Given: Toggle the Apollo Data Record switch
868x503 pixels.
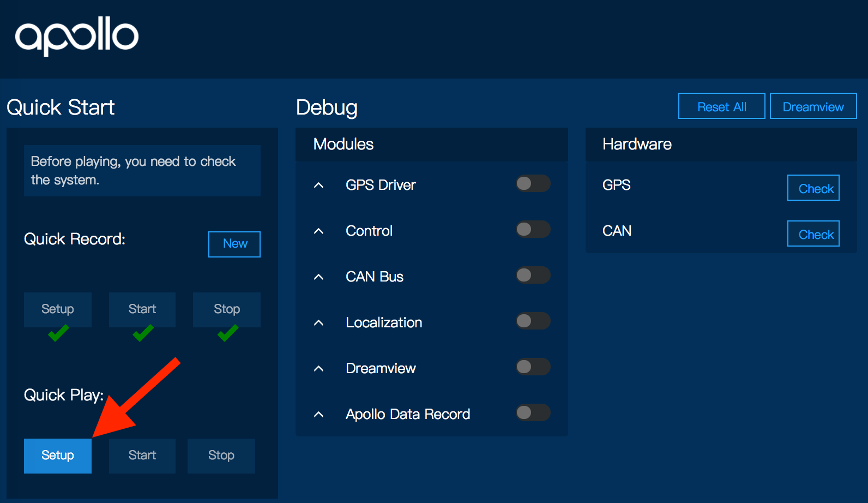Looking at the screenshot, I should pos(533,413).
